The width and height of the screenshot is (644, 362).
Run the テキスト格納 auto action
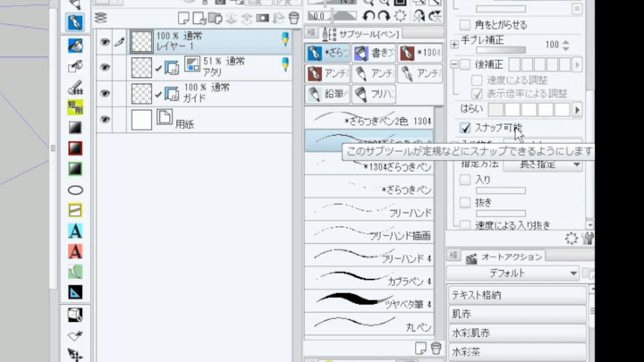click(x=517, y=295)
